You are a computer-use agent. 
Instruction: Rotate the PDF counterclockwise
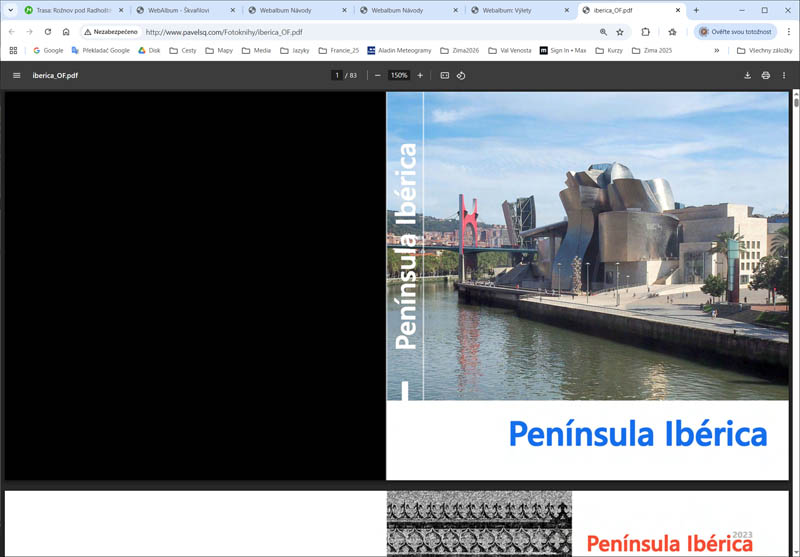pos(461,75)
